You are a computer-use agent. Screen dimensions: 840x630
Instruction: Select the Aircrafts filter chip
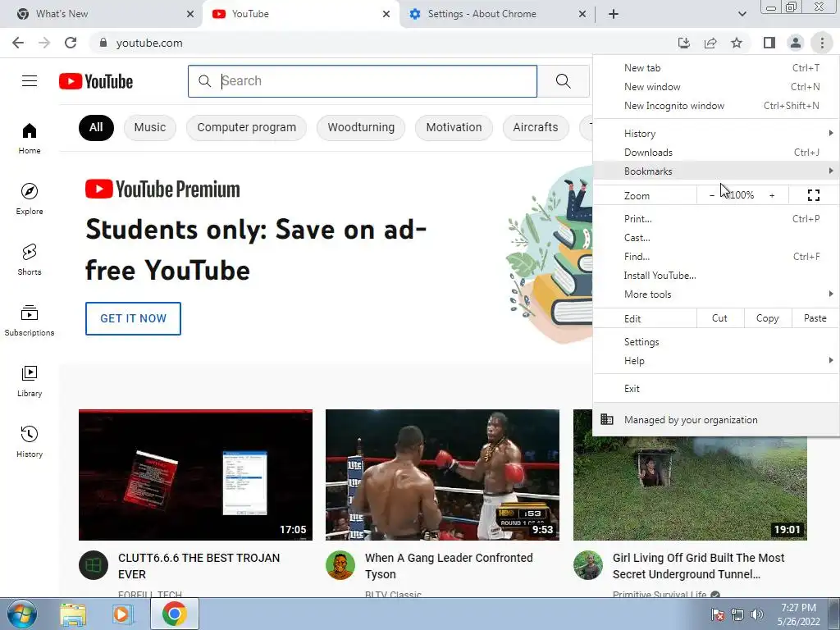(535, 127)
